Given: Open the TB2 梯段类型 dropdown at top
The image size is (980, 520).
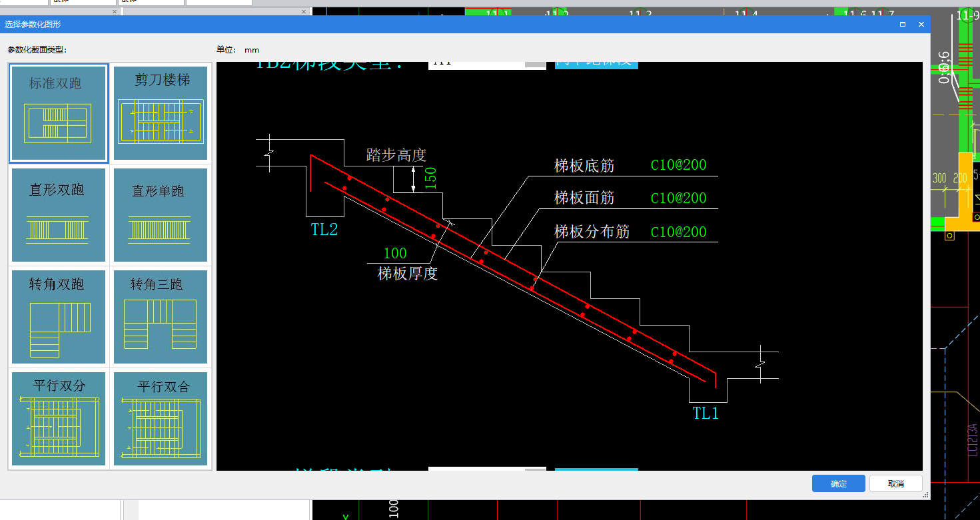Looking at the screenshot, I should point(487,65).
